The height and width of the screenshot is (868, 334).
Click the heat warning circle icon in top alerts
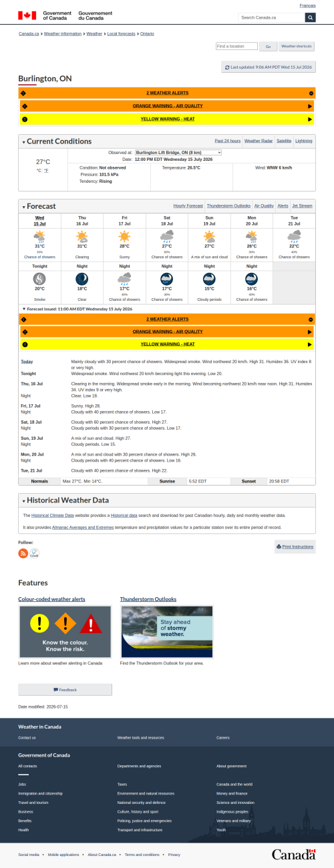tap(25, 119)
